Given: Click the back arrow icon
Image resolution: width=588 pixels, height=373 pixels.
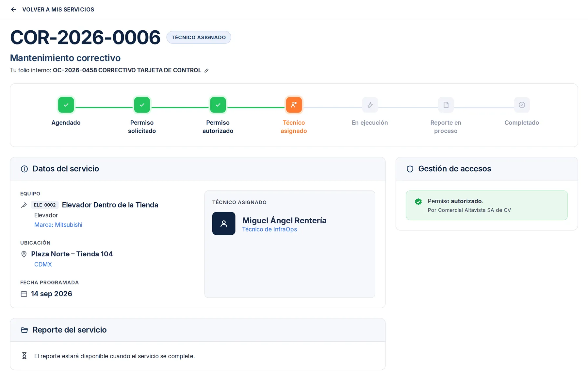Looking at the screenshot, I should pos(13,9).
